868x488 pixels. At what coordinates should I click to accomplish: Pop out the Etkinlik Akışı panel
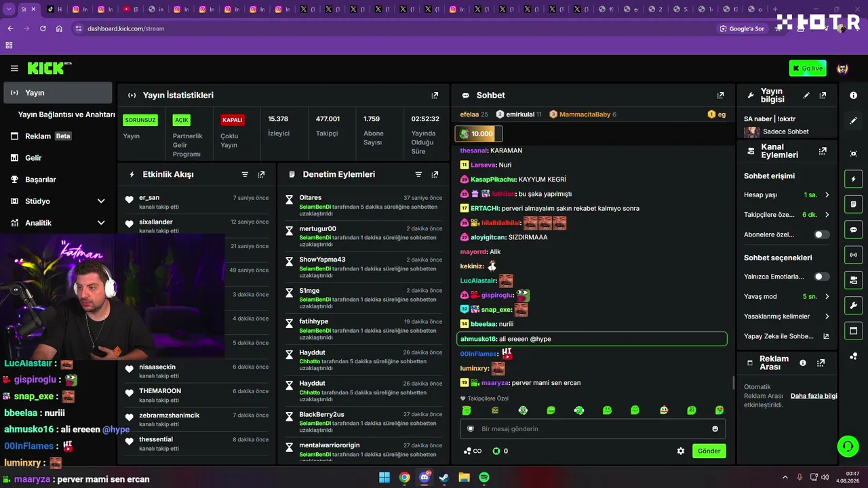(x=261, y=174)
